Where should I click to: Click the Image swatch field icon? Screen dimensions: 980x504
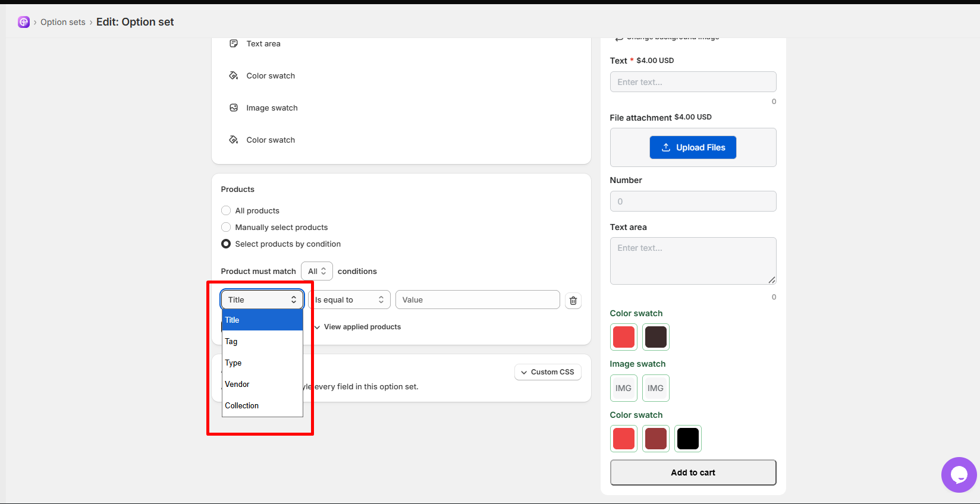click(234, 108)
